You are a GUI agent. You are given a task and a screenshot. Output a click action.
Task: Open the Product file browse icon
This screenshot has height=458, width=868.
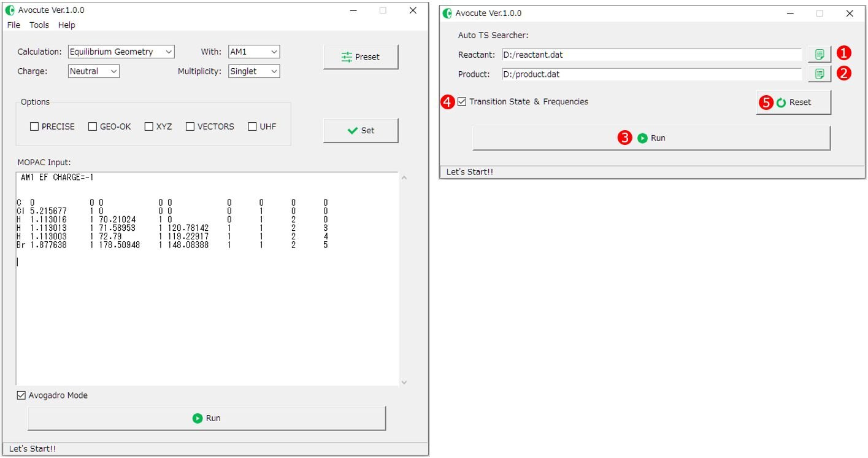pos(820,74)
